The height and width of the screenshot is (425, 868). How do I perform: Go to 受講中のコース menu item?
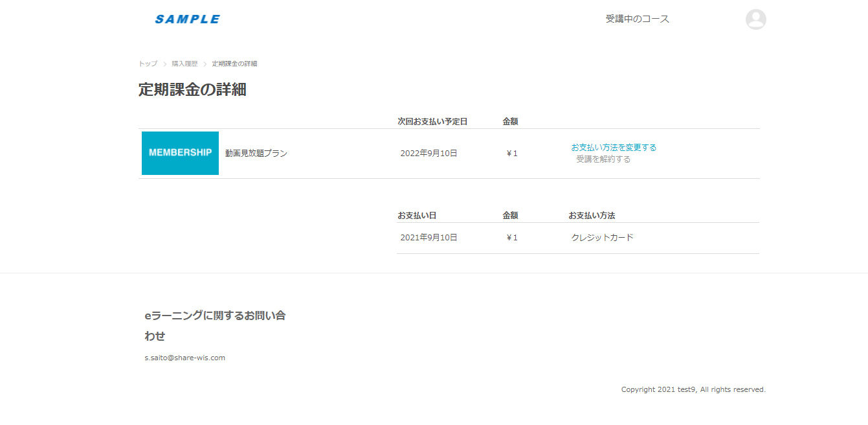pyautogui.click(x=638, y=19)
